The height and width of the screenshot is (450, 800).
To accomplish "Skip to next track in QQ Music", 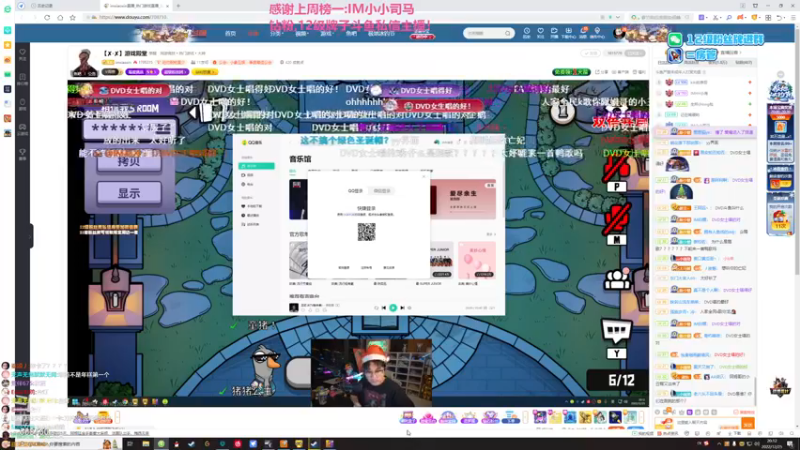I will [403, 308].
